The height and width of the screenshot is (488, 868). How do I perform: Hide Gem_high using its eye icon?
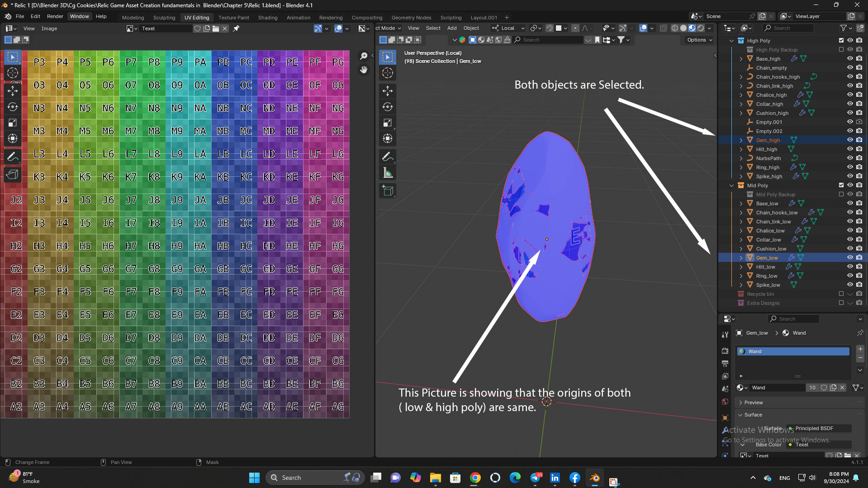850,140
